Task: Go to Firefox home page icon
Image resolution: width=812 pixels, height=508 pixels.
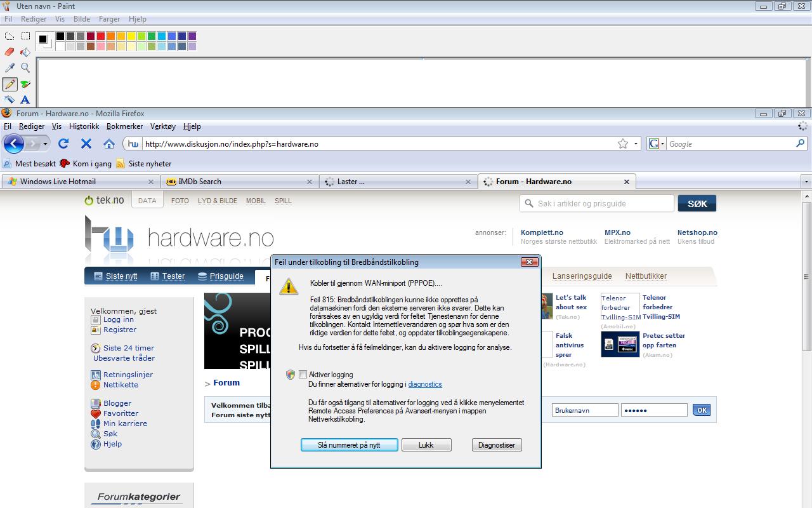Action: click(109, 144)
